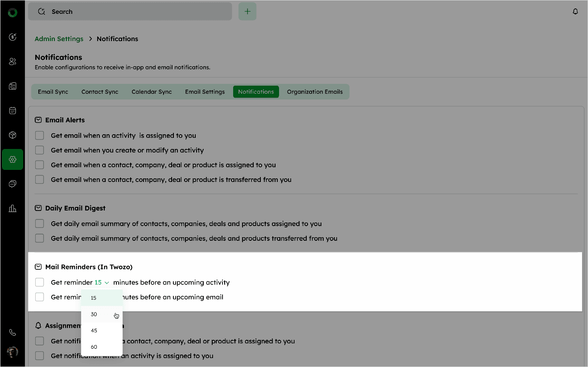Click the 15 minutes reminder dropdown chevron
This screenshot has width=588, height=367.
click(x=107, y=283)
